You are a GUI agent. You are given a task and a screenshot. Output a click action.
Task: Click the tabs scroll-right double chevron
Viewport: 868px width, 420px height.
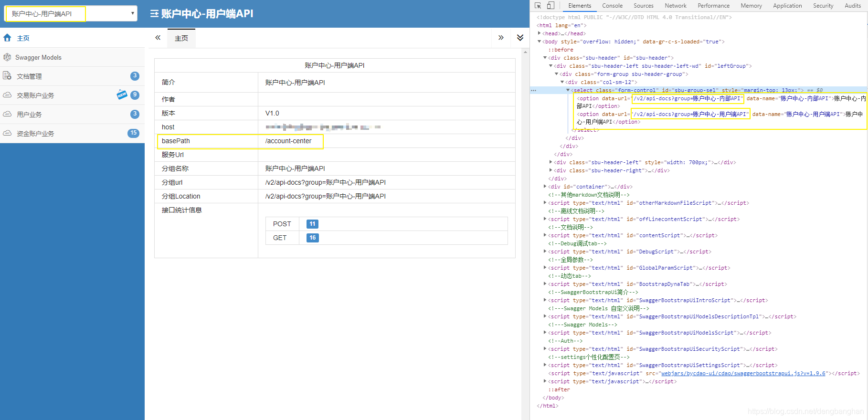coord(501,38)
